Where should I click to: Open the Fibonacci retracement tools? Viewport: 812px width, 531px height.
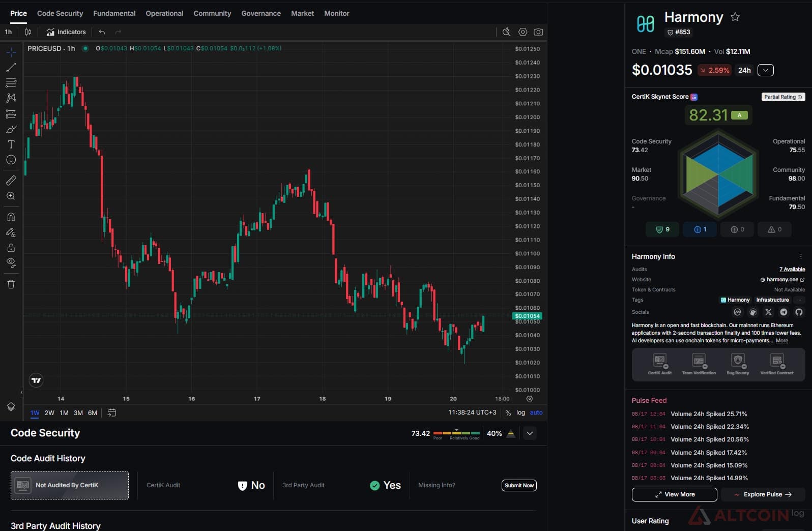(11, 82)
